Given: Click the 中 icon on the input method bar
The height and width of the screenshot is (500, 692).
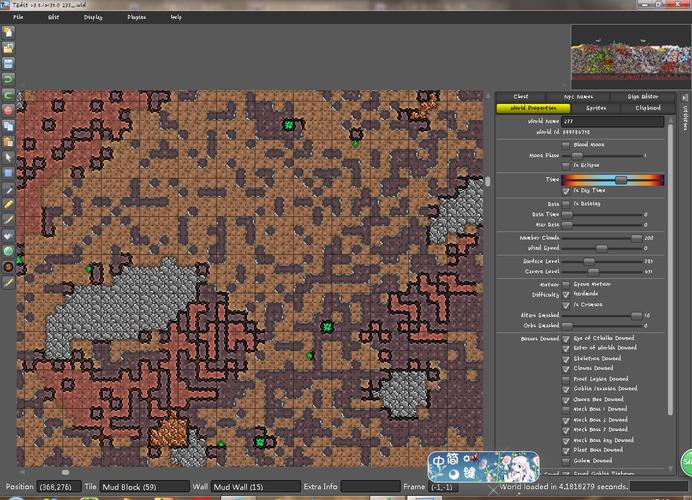Looking at the screenshot, I should (x=439, y=462).
